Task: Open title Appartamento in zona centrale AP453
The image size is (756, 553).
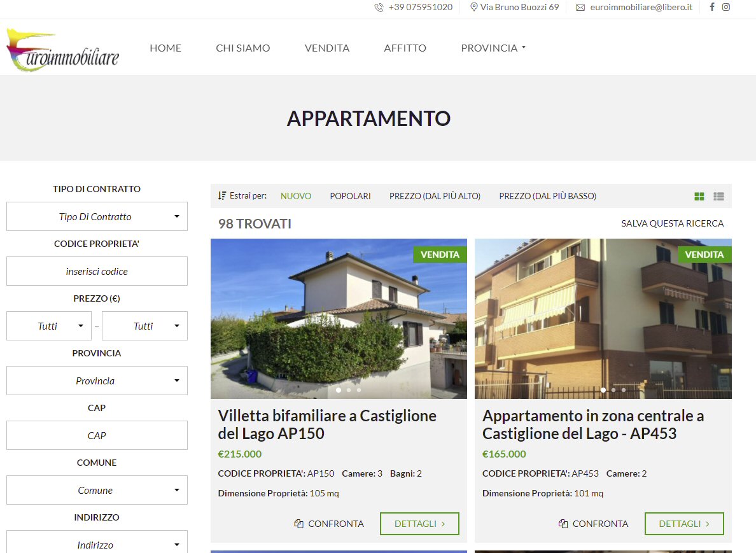Action: point(593,424)
